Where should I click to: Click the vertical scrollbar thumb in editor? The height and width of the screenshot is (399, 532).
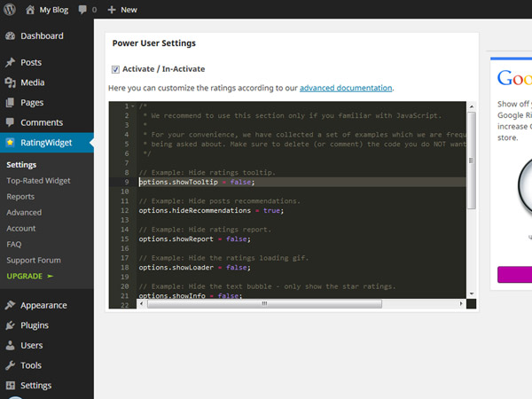(x=472, y=160)
